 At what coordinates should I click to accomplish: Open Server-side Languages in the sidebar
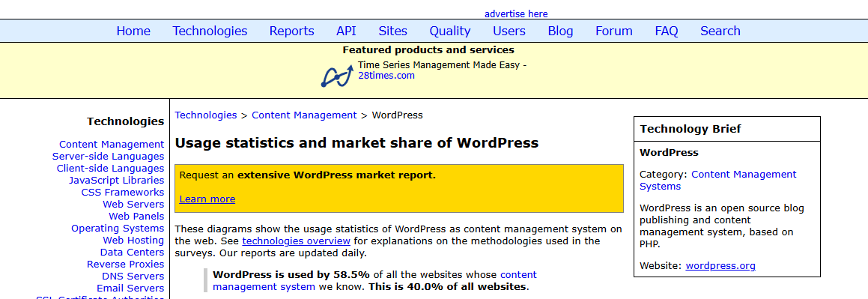pos(108,157)
